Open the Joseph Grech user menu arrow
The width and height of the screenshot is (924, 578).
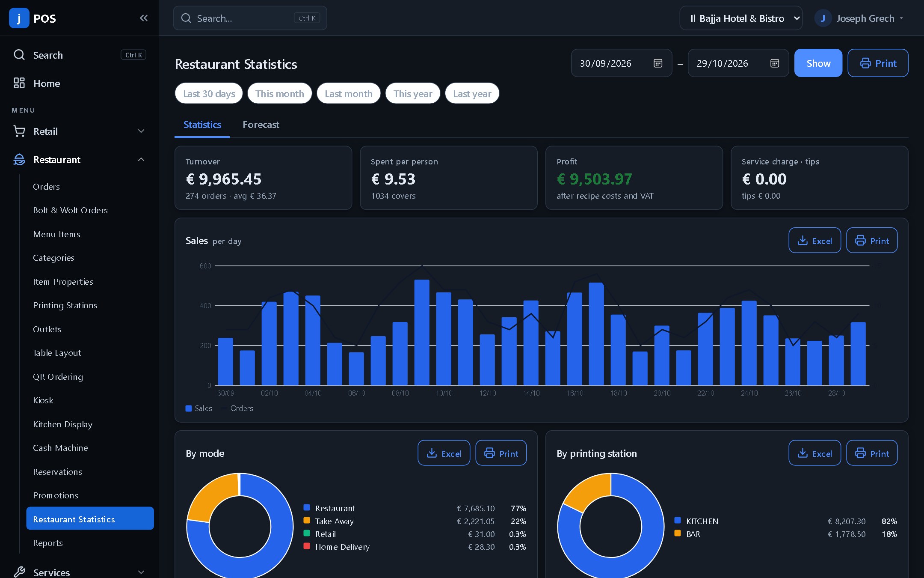(x=901, y=18)
